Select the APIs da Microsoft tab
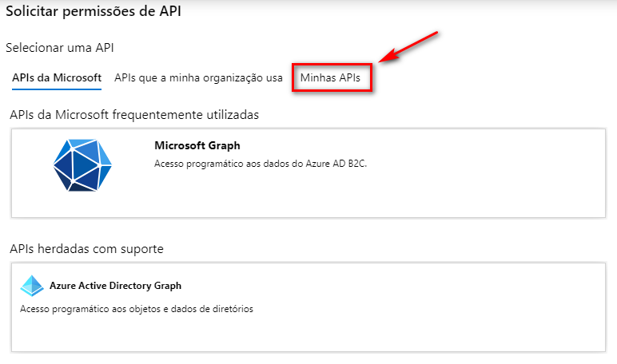The width and height of the screenshot is (617, 364). 57,78
